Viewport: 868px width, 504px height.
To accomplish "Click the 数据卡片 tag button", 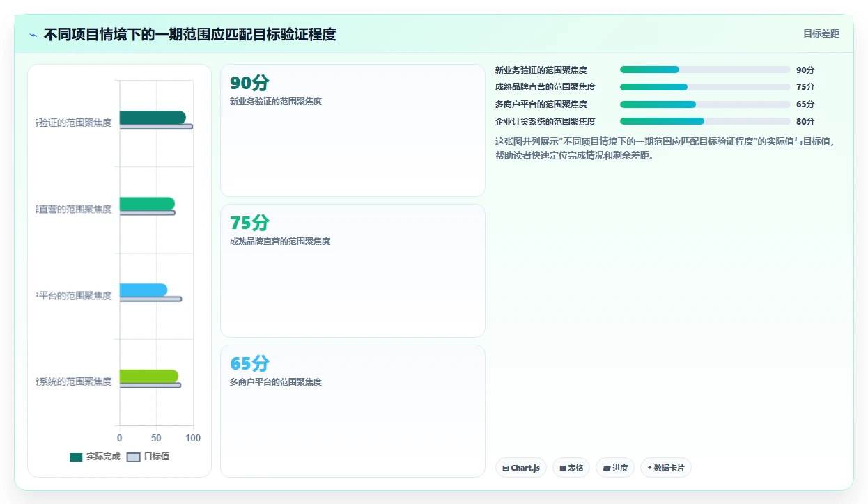I will [x=665, y=468].
